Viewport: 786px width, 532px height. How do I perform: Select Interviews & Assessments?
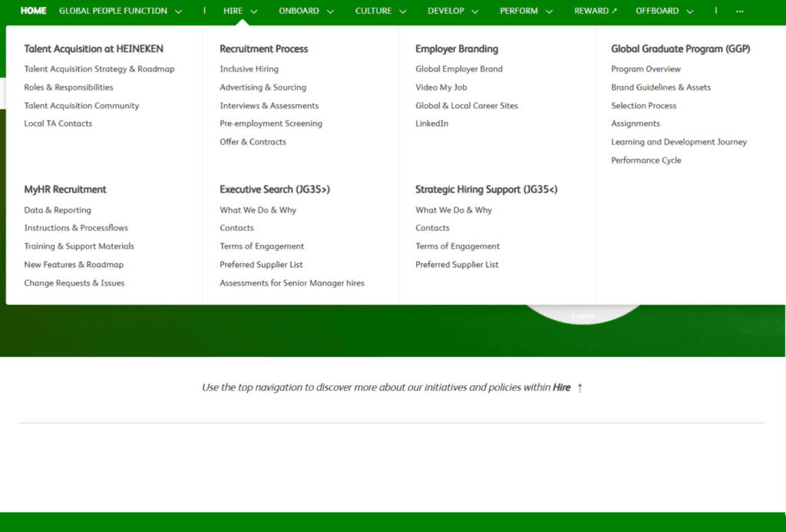pyautogui.click(x=269, y=106)
